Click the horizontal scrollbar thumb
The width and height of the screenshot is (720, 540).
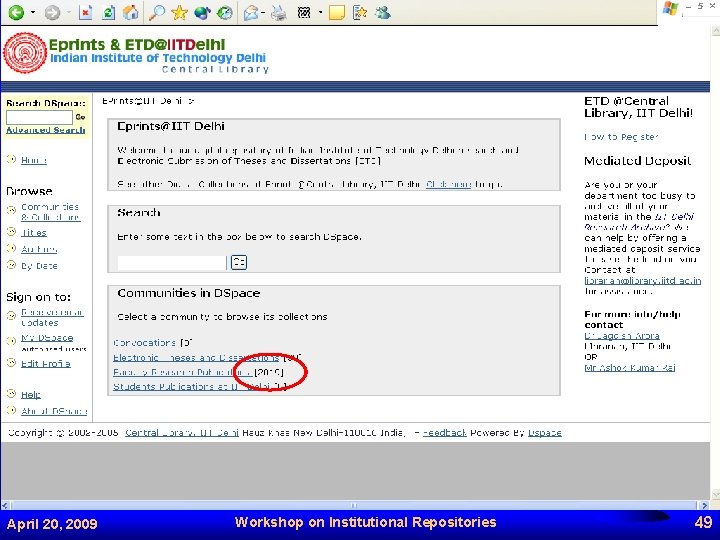click(354, 505)
